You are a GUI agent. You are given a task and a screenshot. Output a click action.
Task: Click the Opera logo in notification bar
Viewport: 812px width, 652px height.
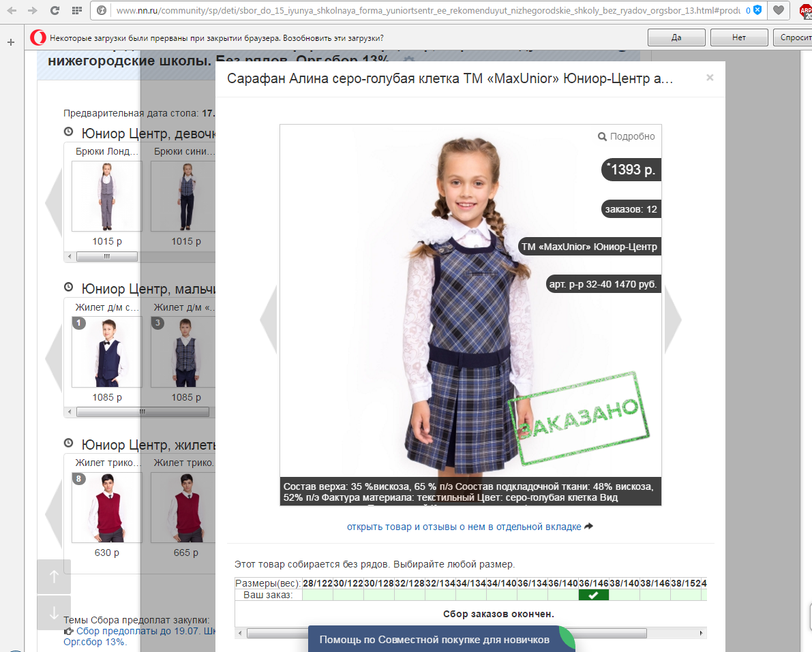(37, 37)
